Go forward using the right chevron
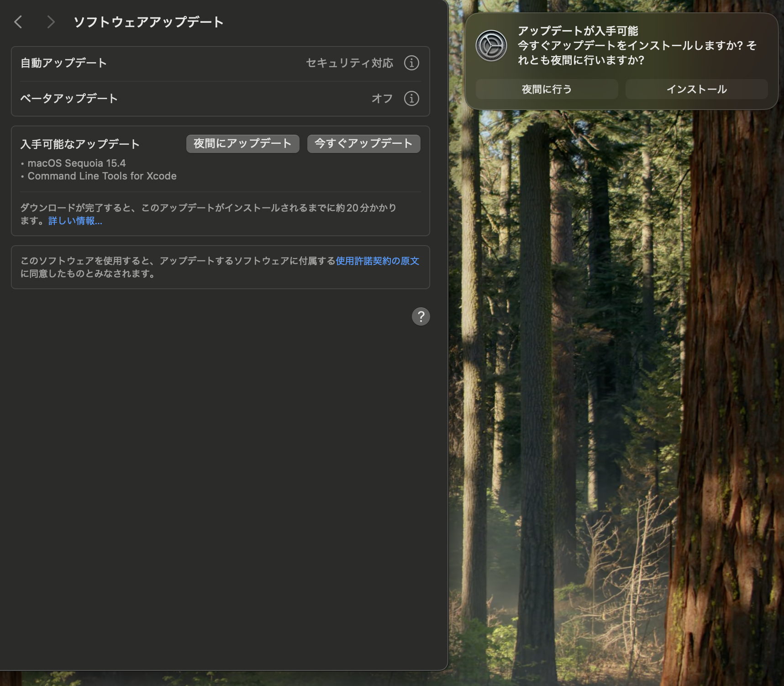 point(51,22)
